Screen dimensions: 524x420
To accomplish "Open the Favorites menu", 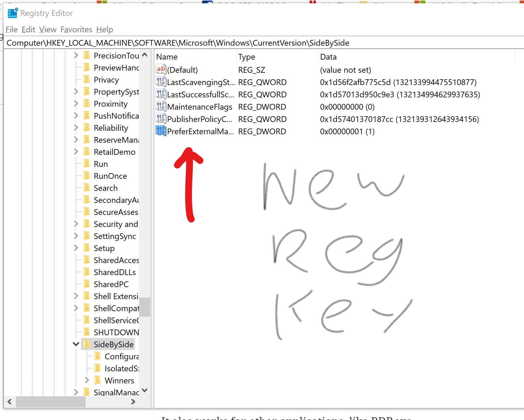I will point(76,29).
